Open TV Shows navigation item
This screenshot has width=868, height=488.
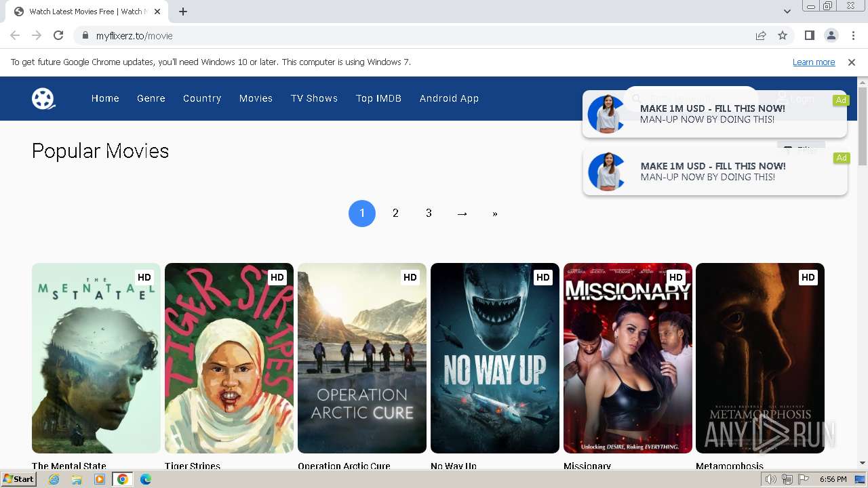point(314,98)
